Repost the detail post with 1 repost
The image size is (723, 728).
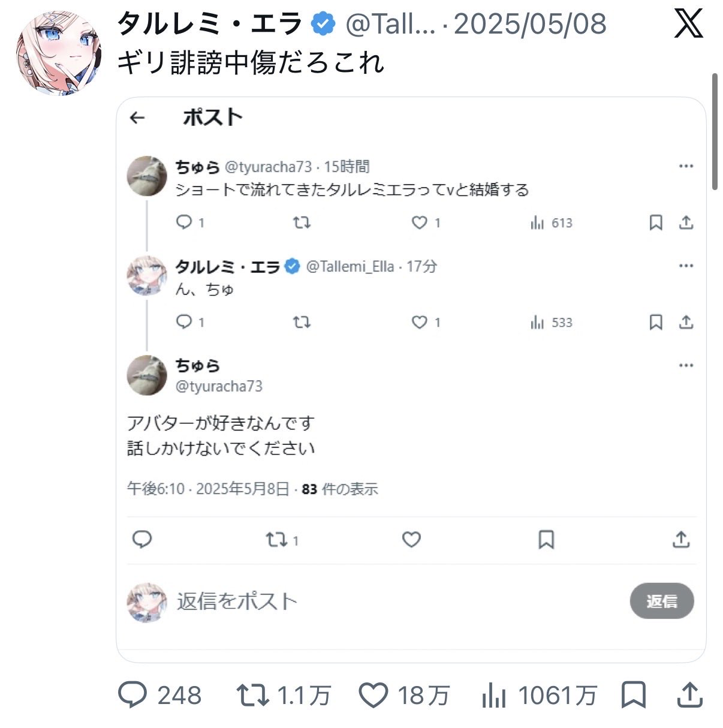pyautogui.click(x=282, y=540)
